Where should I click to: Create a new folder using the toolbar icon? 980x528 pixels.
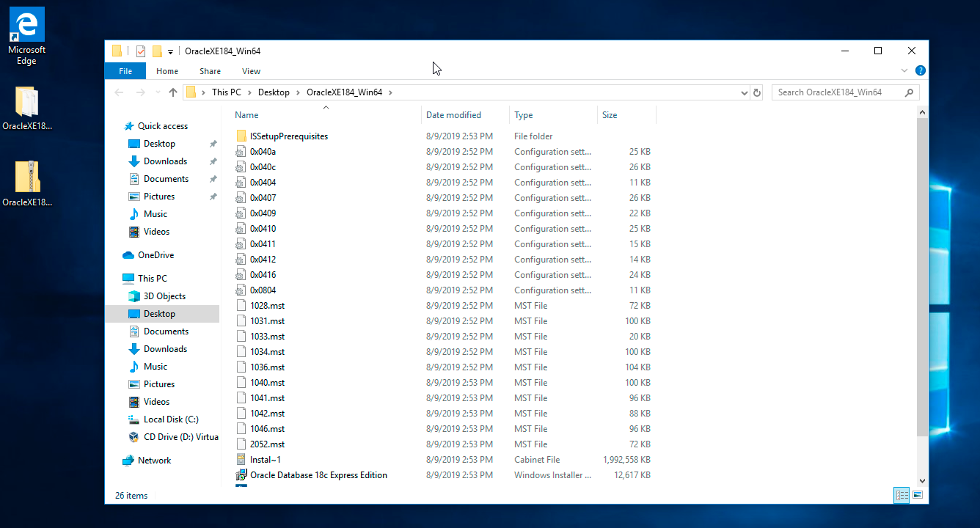coord(157,51)
